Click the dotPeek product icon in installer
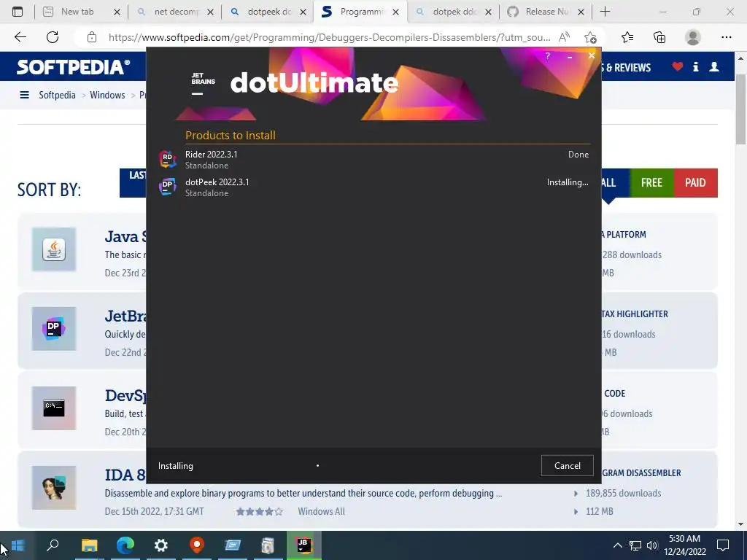Screen dimensions: 747x560 (167, 187)
